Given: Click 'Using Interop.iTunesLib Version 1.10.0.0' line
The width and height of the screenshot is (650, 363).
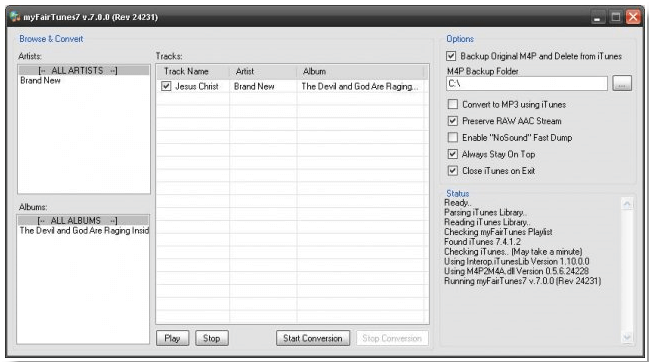Looking at the screenshot, I should click(517, 261).
